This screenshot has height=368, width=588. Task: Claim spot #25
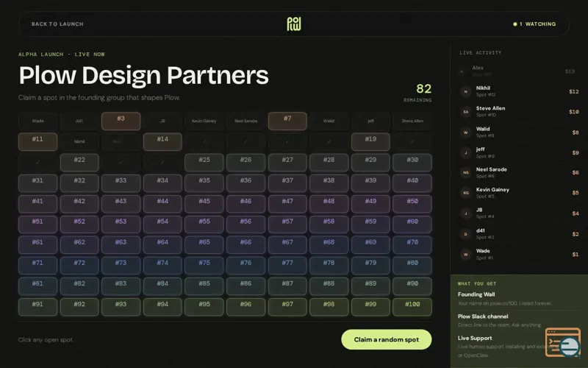[204, 162]
